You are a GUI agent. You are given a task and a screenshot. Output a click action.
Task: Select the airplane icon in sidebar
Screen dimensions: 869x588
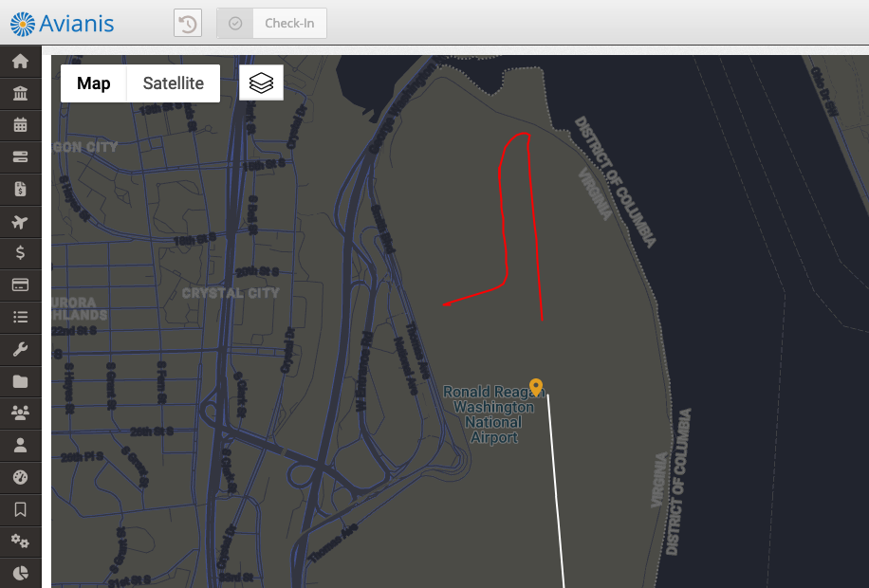(x=20, y=222)
